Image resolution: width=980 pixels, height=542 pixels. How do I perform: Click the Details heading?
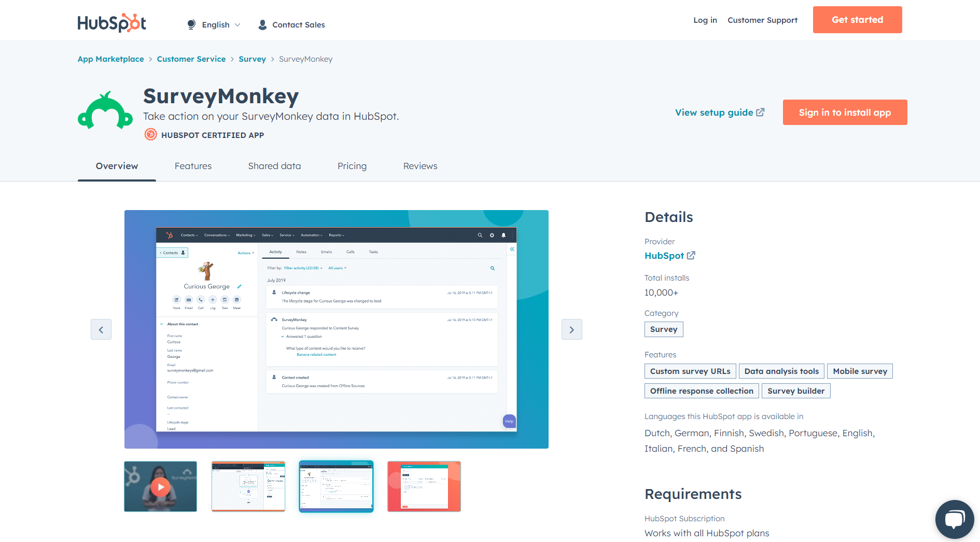click(669, 217)
